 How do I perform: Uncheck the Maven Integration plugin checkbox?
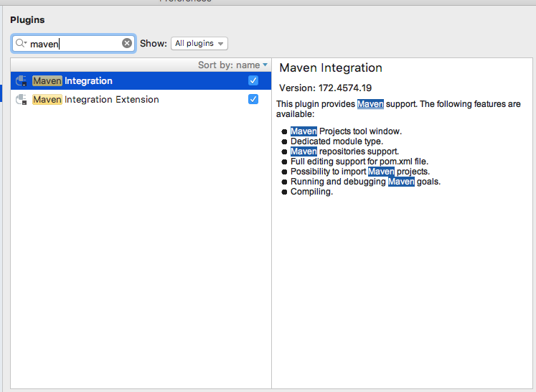253,80
